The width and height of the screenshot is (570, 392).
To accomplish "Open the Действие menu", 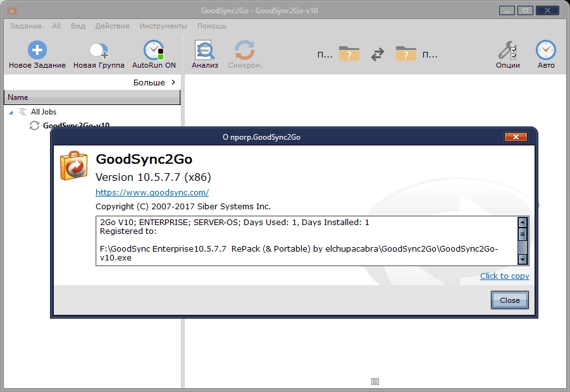I will pos(113,26).
